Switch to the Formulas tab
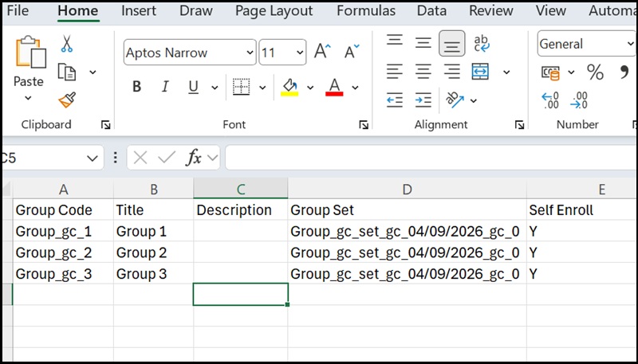 (x=366, y=10)
